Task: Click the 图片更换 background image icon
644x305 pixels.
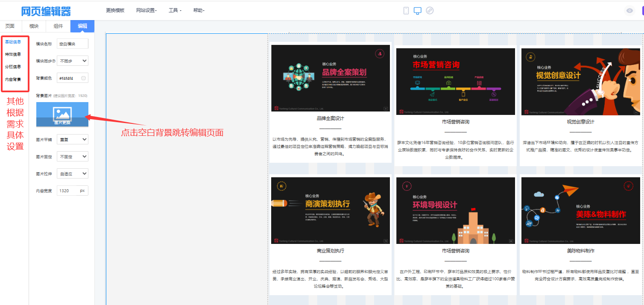Action: (x=62, y=114)
